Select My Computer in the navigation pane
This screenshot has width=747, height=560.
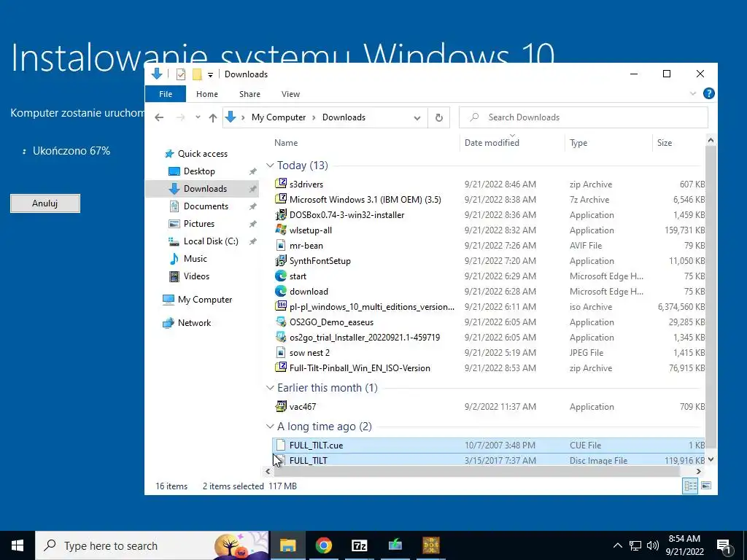(x=205, y=300)
